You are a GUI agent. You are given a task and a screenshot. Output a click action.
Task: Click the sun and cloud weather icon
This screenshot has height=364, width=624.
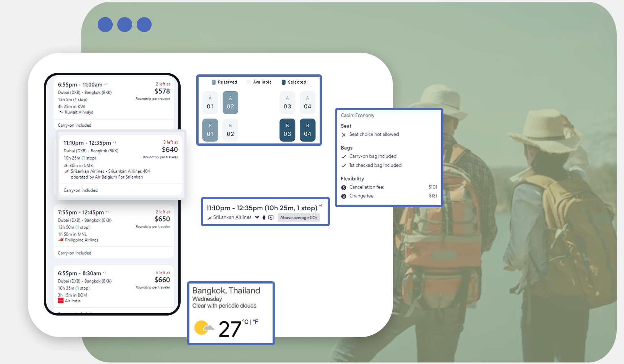tap(204, 328)
